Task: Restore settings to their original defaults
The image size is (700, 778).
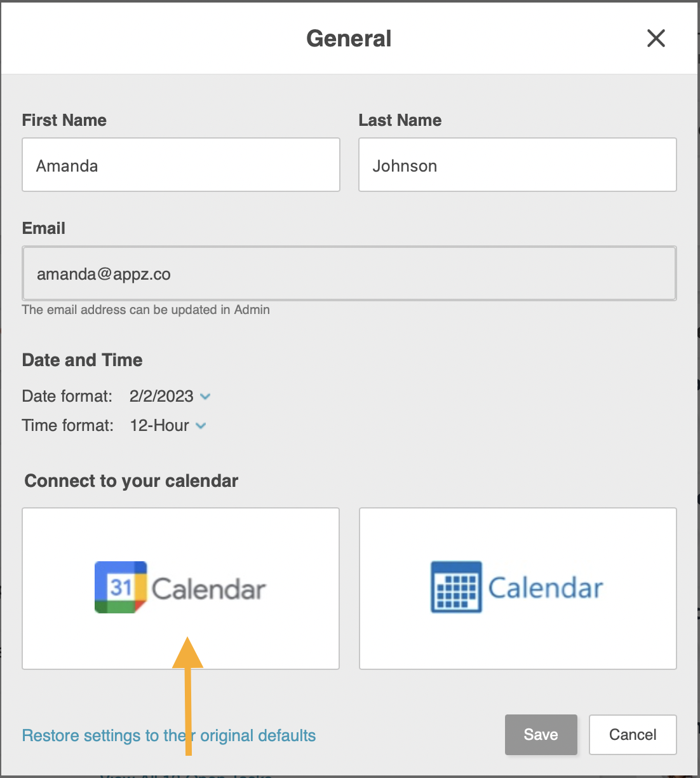Action: click(168, 735)
